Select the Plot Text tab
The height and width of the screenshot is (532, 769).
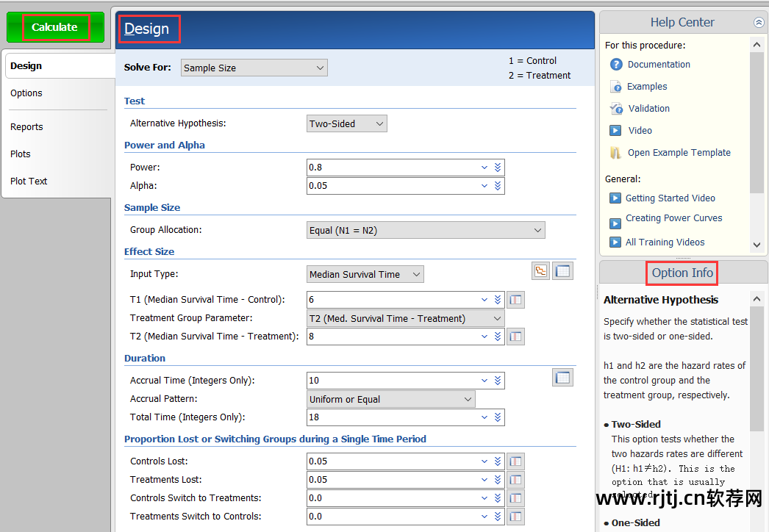pyautogui.click(x=29, y=181)
